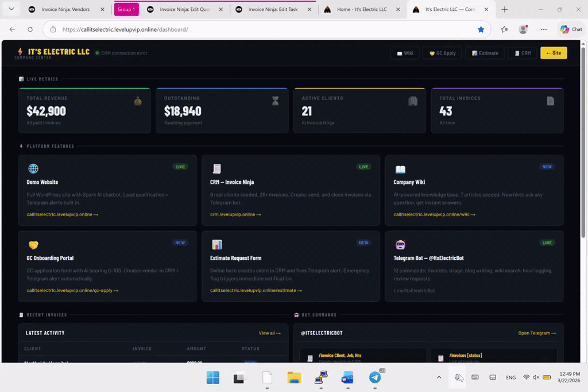
Task: View site information lock icon
Action: point(53,29)
